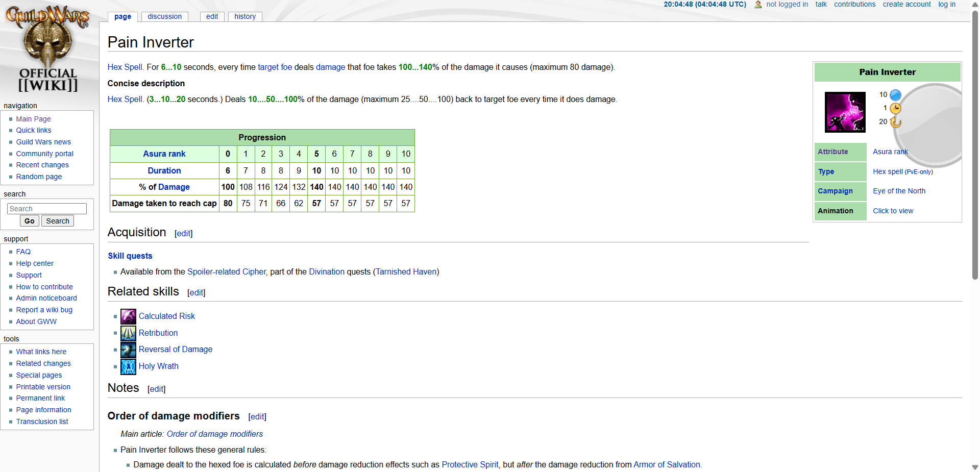The width and height of the screenshot is (980, 472).
Task: Click the recharge time arrow icon
Action: pyautogui.click(x=895, y=122)
